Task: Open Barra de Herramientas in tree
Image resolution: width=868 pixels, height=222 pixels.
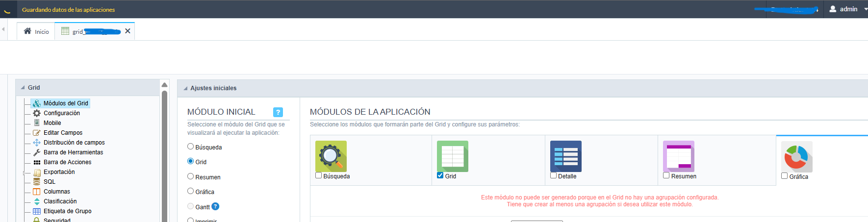Action: pos(73,152)
